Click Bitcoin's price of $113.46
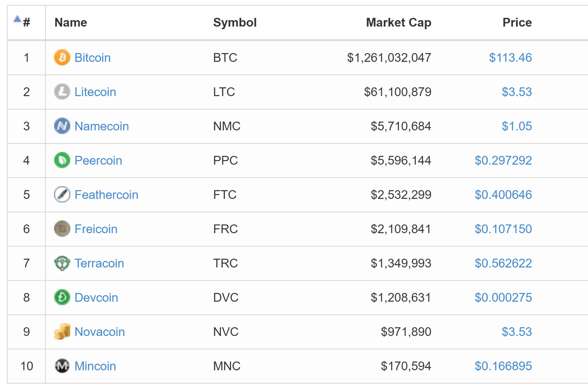This screenshot has width=588, height=387. click(x=510, y=57)
